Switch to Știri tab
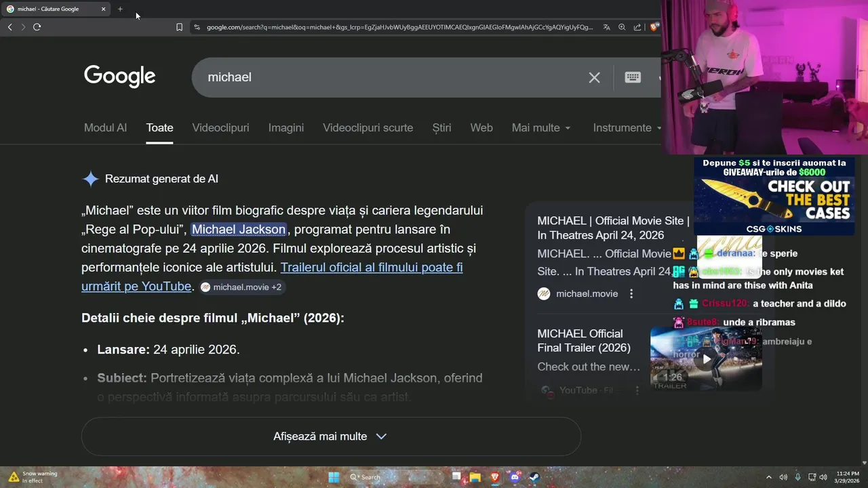Screen dimensions: 868x488 pos(441,127)
